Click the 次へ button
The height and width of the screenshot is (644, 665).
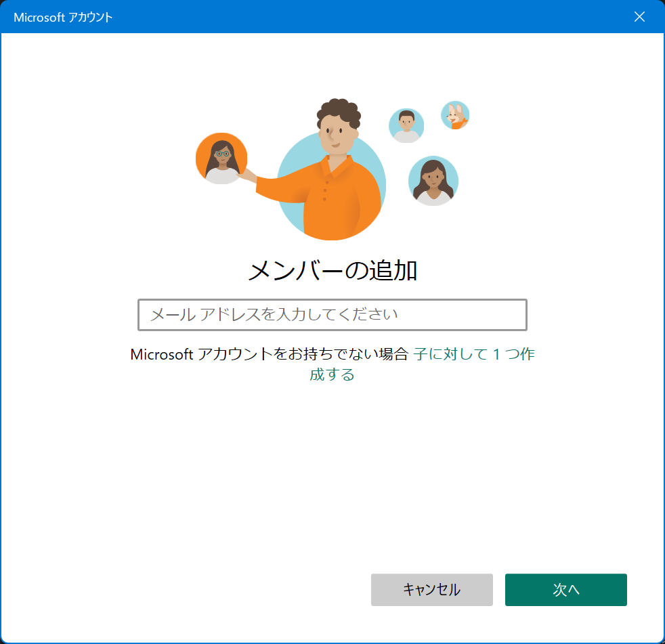(x=565, y=589)
